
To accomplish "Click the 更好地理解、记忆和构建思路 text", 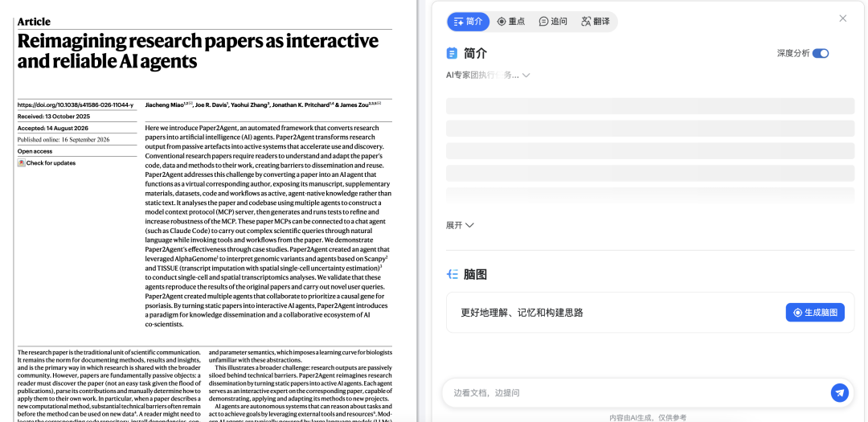I will 522,313.
